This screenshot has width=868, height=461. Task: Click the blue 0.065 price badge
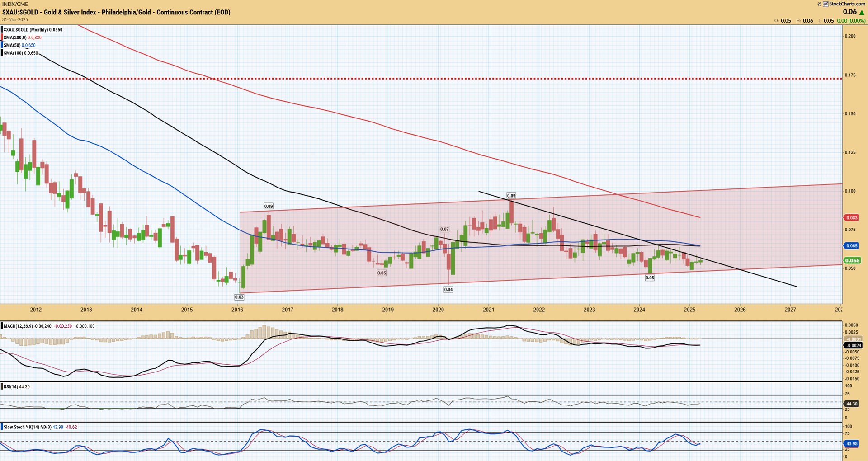click(x=852, y=246)
